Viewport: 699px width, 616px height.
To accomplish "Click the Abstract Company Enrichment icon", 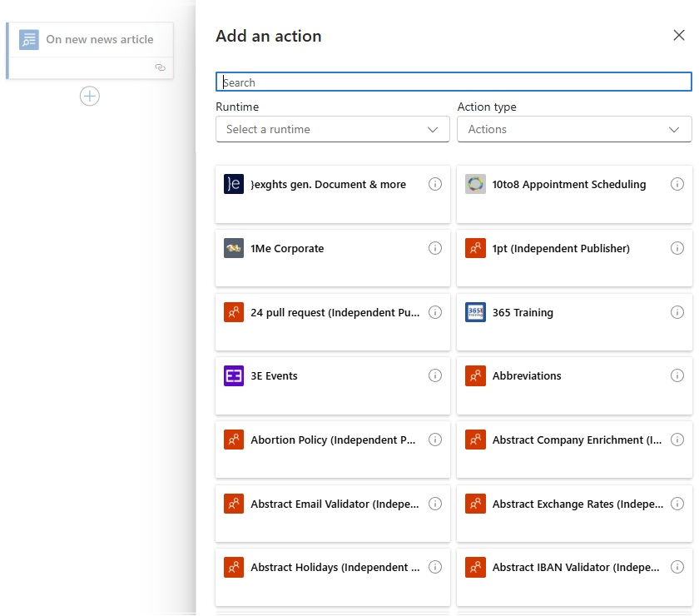I will 475,440.
